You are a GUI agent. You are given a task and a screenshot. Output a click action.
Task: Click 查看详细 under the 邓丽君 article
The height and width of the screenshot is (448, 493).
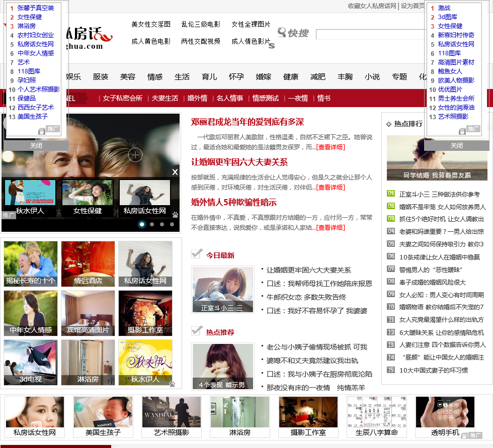(x=331, y=147)
